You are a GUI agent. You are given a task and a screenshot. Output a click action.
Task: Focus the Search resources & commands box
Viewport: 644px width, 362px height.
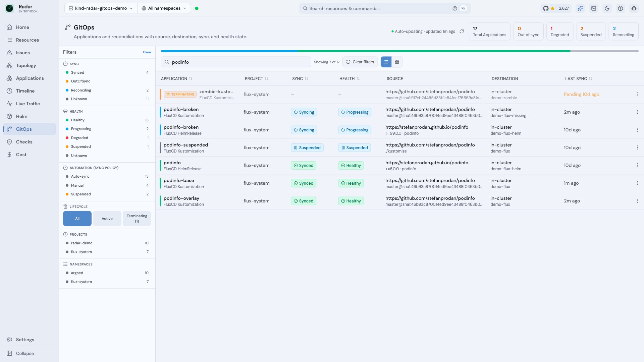385,8
